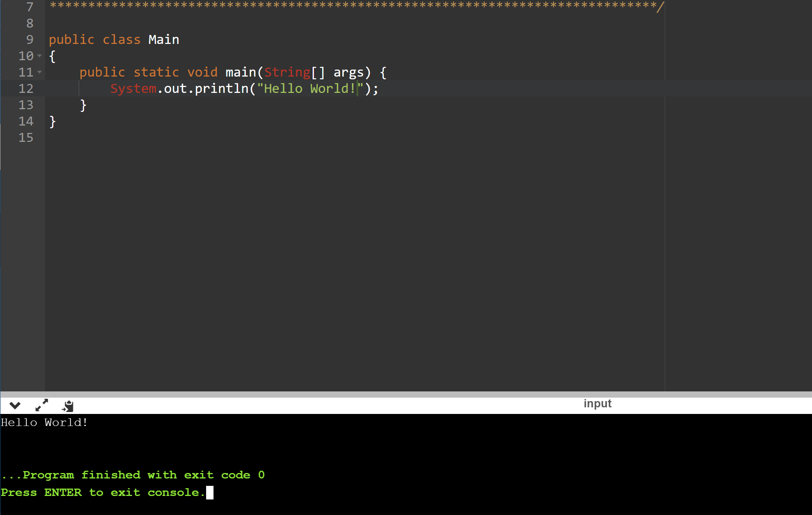Collapse the main method fold at line 11
Image resolution: width=812 pixels, height=515 pixels.
tap(40, 72)
